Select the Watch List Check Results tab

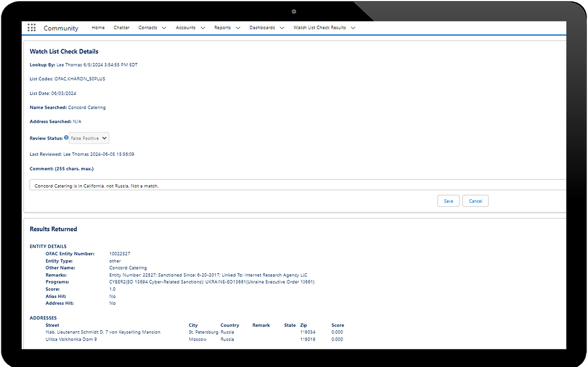point(320,28)
